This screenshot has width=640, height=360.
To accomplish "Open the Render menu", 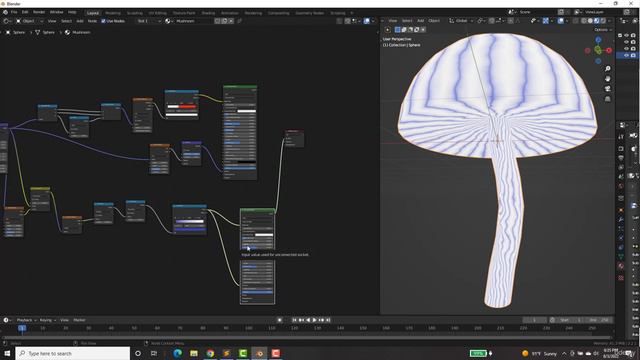I will pyautogui.click(x=39, y=12).
